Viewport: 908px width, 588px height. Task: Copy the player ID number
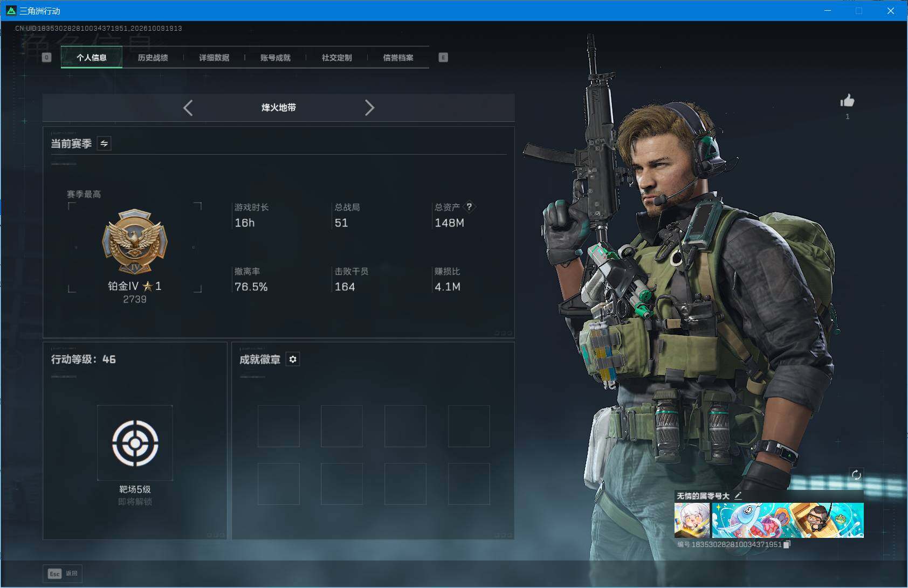click(x=787, y=544)
